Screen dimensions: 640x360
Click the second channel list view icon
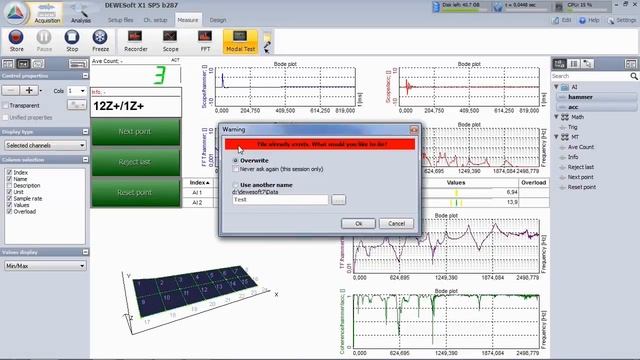pos(573,64)
